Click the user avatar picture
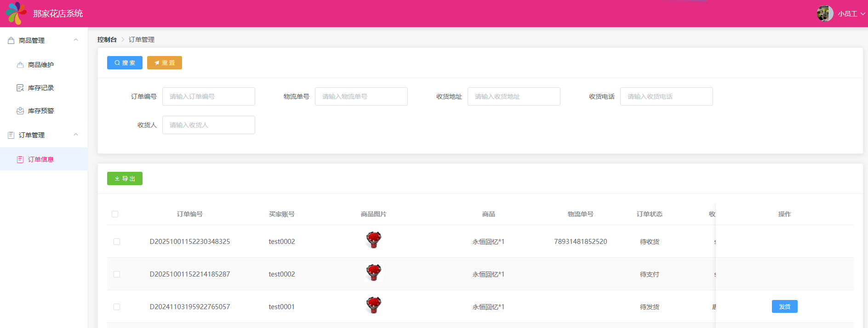The width and height of the screenshot is (868, 328). pyautogui.click(x=825, y=13)
